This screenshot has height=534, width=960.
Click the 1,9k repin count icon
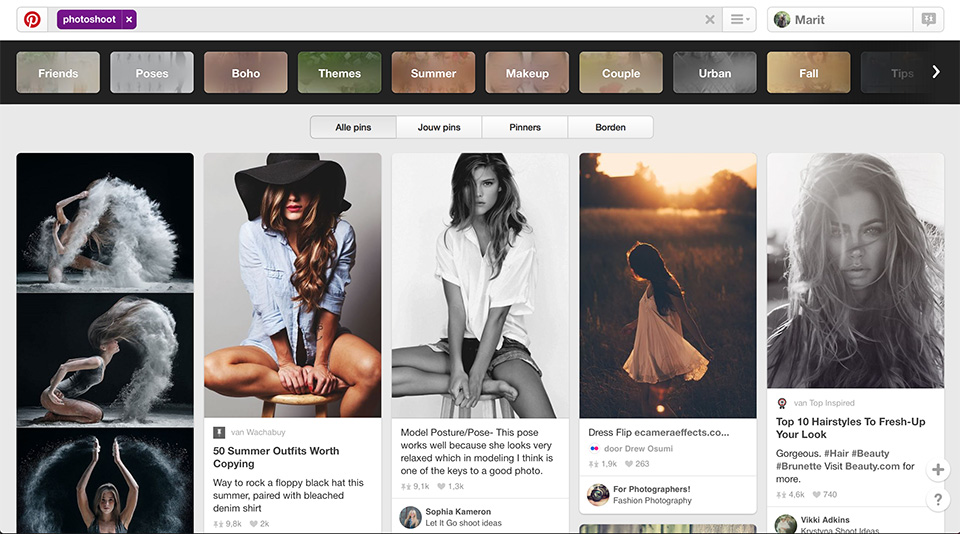(593, 464)
